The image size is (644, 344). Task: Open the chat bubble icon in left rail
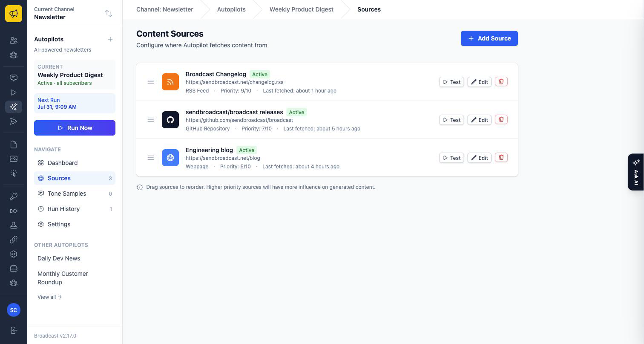click(x=14, y=78)
